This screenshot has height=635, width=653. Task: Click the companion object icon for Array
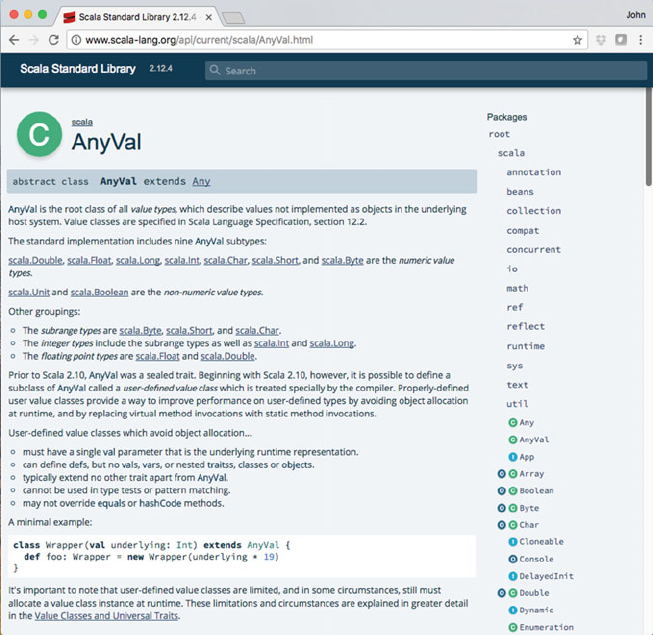pos(502,474)
